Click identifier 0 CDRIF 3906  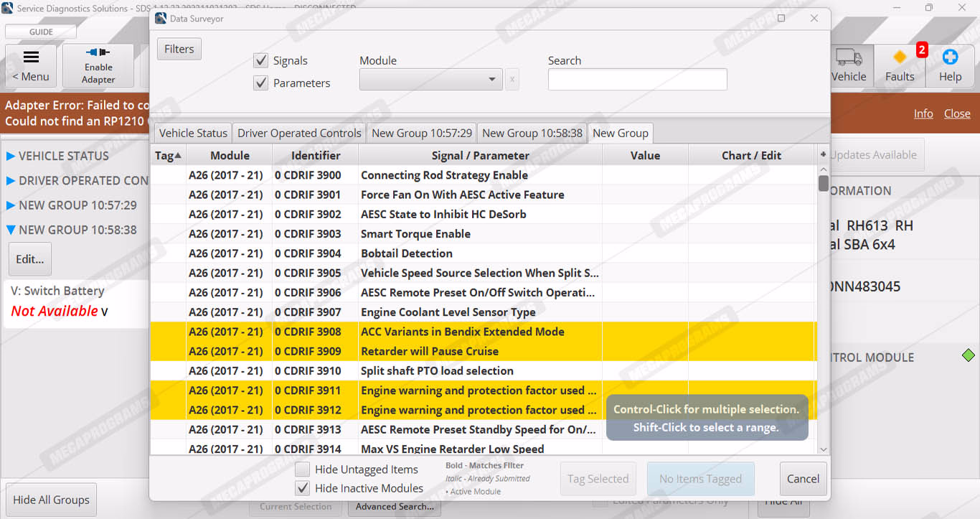tap(308, 292)
